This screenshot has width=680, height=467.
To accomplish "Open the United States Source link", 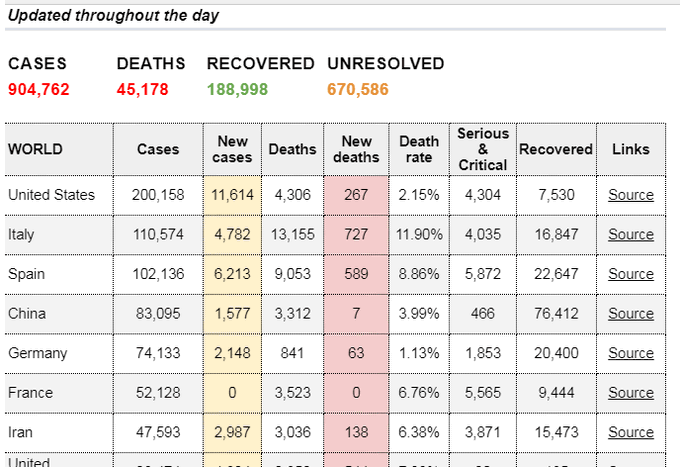I will tap(631, 195).
